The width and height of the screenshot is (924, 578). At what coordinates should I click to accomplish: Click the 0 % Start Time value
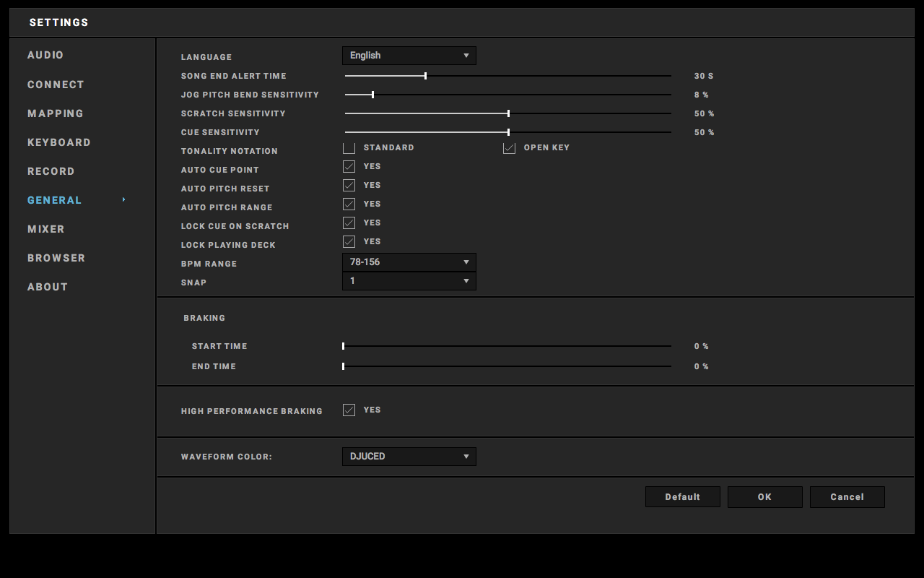[x=702, y=346]
